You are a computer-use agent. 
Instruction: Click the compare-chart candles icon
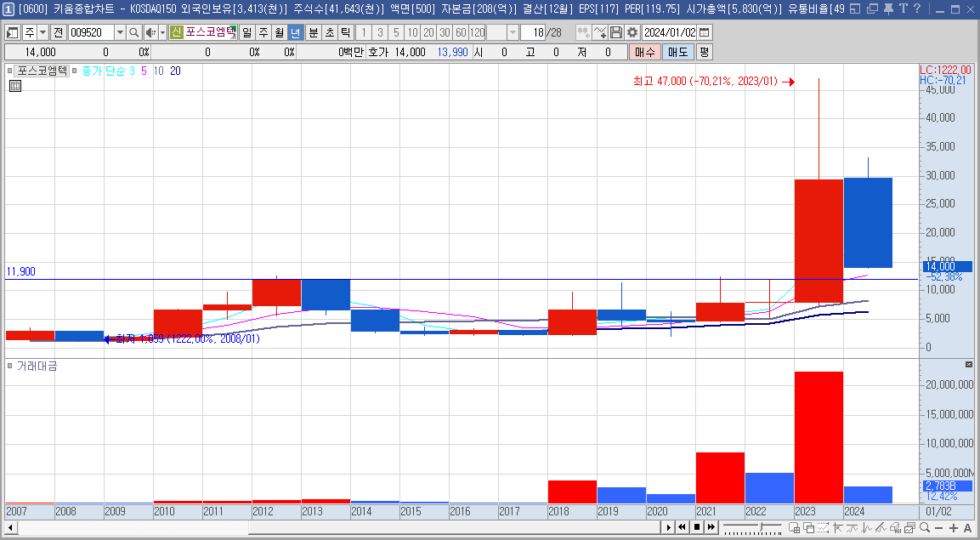(x=584, y=32)
